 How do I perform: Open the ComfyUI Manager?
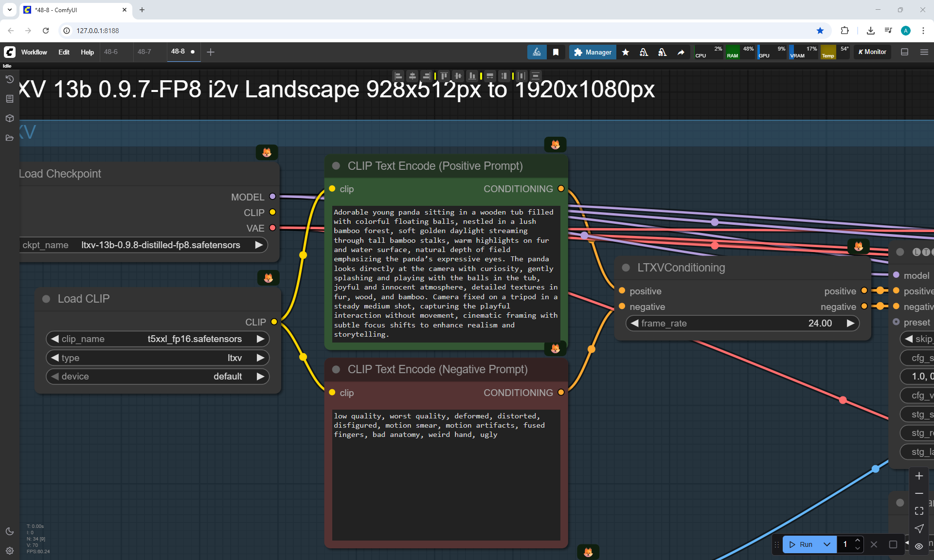(593, 52)
